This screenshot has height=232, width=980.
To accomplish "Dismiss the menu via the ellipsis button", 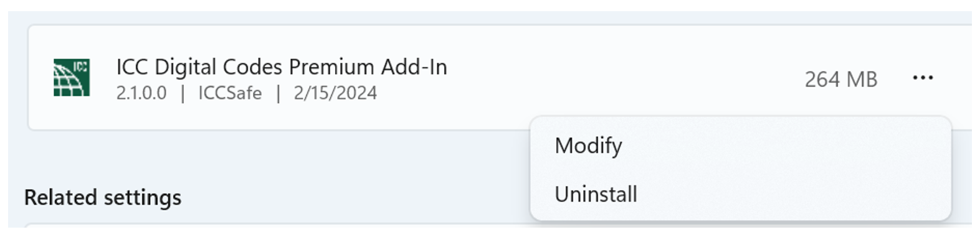I will pos(922,78).
